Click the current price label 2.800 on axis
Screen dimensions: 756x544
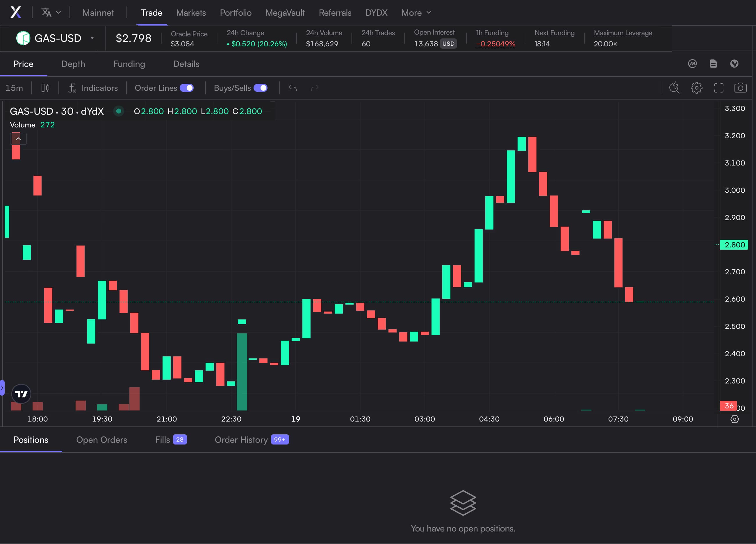coord(734,245)
